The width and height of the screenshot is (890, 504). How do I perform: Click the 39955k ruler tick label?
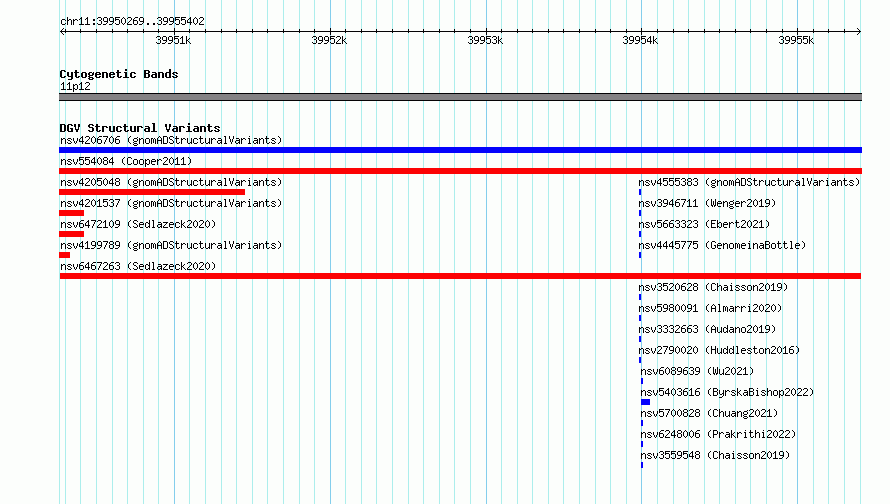point(796,40)
